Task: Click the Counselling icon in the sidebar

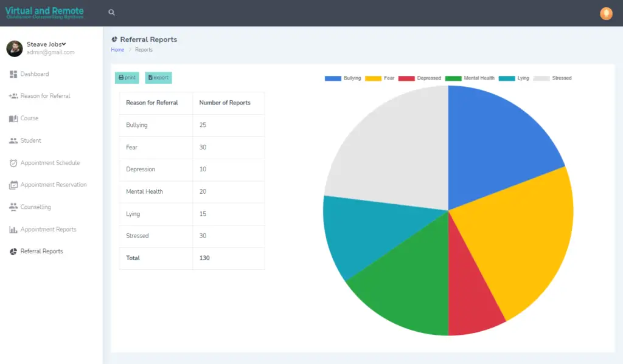Action: 13,207
